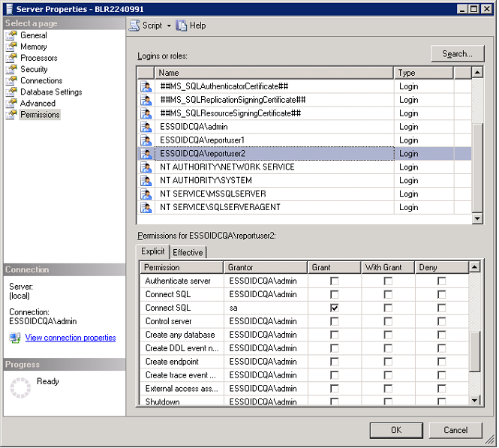
Task: Select the Create endpoint permission name
Action: pyautogui.click(x=172, y=362)
